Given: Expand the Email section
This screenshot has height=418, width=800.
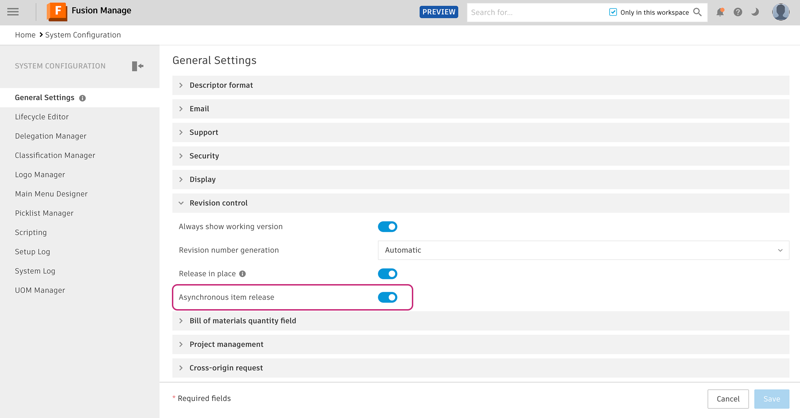Looking at the screenshot, I should pos(481,109).
